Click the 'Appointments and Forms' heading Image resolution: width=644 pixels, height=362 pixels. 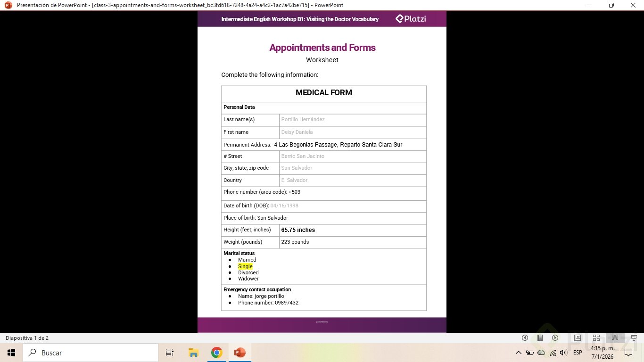[322, 48]
